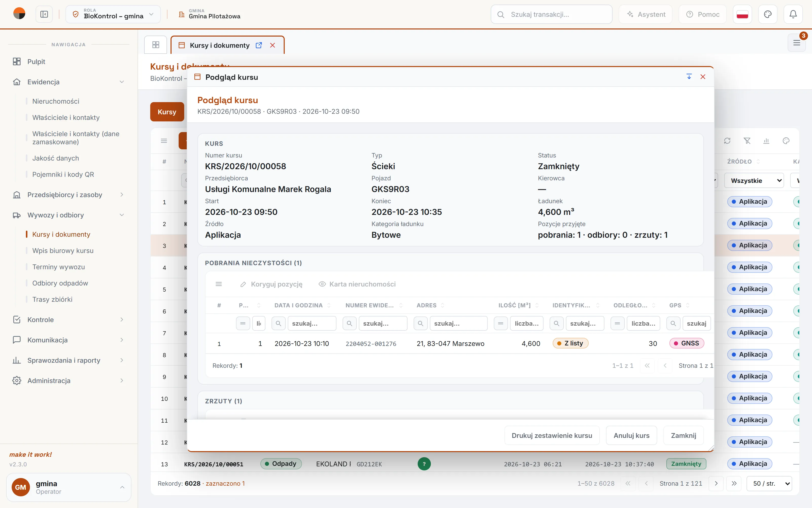This screenshot has width=812, height=508.
Task: Switch language with the Polish flag icon
Action: [x=742, y=14]
